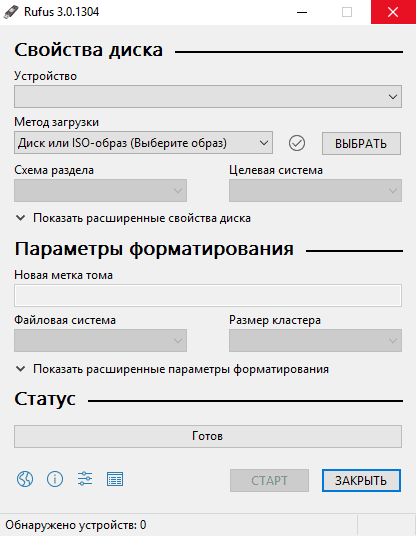This screenshot has width=416, height=536.
Task: Click the Rufus USB drive title icon
Action: click(10, 12)
